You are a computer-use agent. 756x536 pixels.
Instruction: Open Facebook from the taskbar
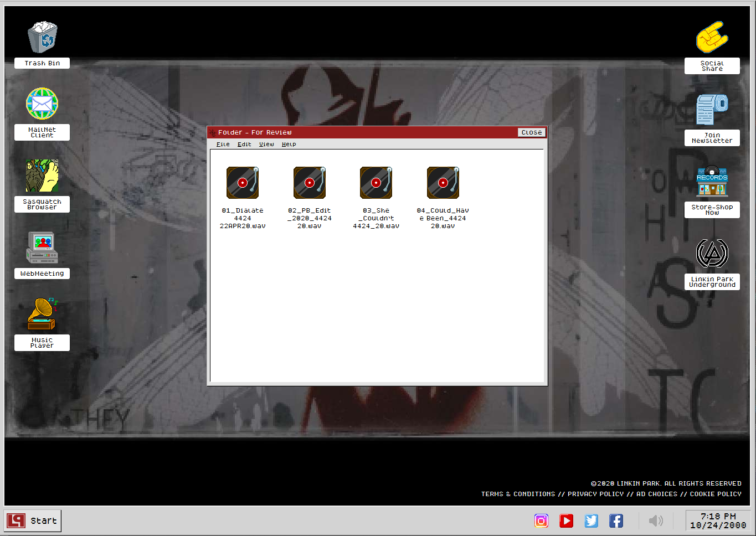click(616, 520)
